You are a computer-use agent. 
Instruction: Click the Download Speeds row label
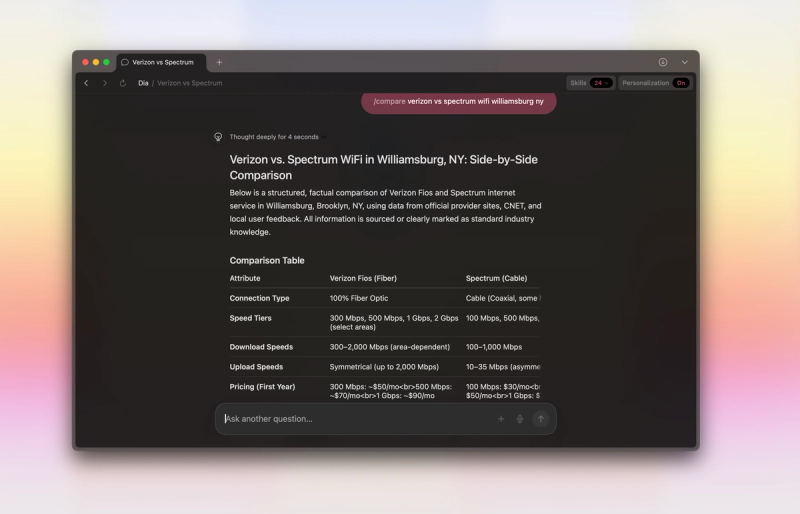pos(261,347)
